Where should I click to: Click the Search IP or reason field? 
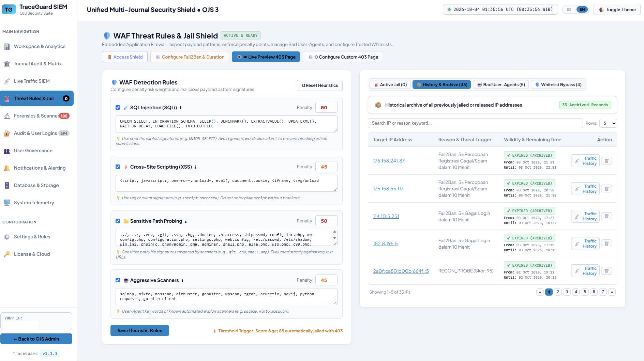tap(475, 123)
